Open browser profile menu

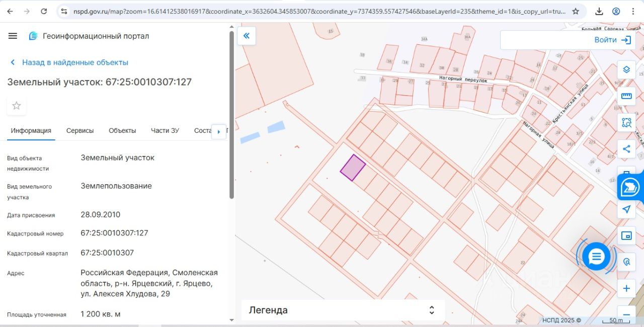point(616,11)
